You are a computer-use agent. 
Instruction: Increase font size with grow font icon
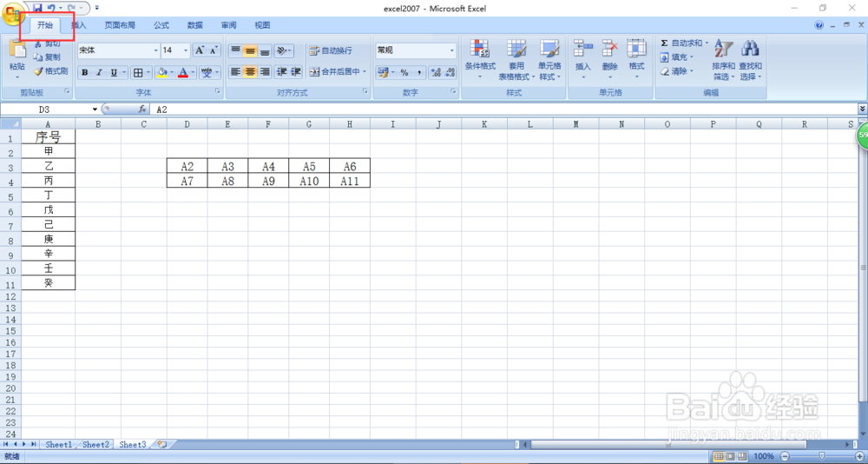(x=200, y=50)
